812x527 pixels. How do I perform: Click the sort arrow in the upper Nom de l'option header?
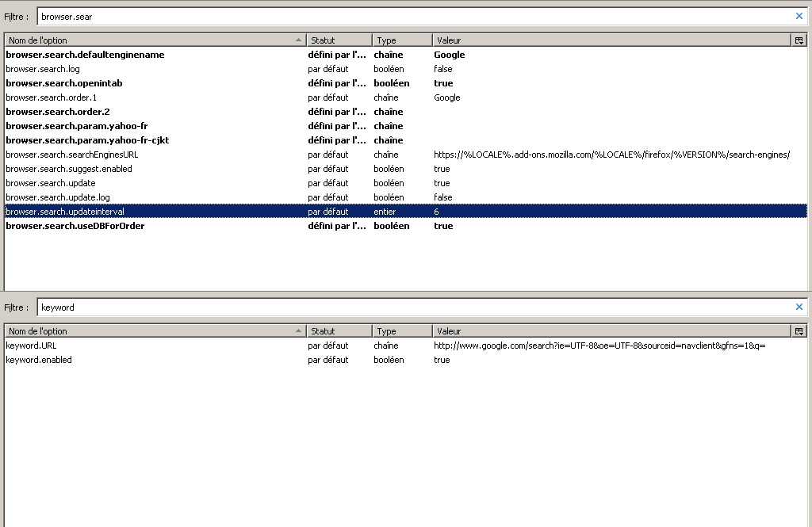pos(298,40)
